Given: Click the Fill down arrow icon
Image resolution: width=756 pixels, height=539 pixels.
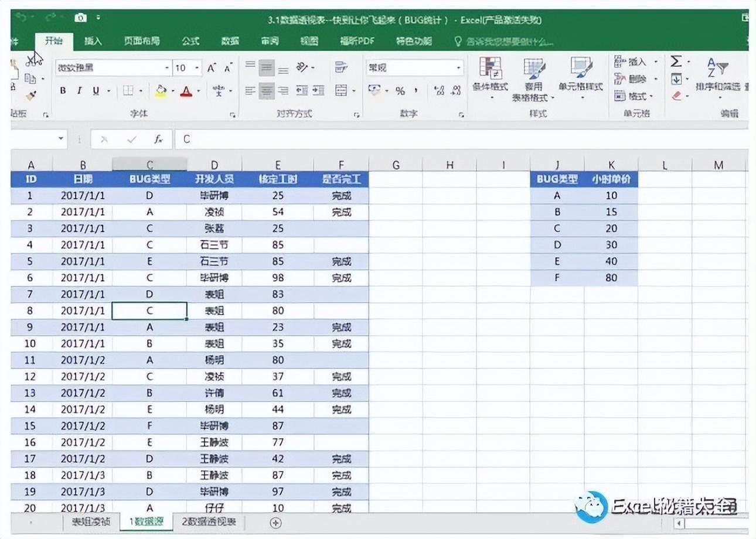Looking at the screenshot, I should 677,79.
